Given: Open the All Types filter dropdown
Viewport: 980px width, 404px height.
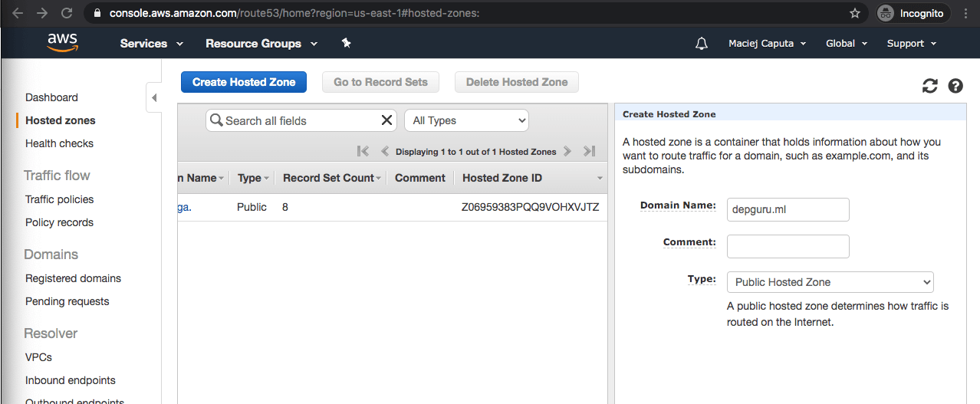Looking at the screenshot, I should [x=466, y=120].
